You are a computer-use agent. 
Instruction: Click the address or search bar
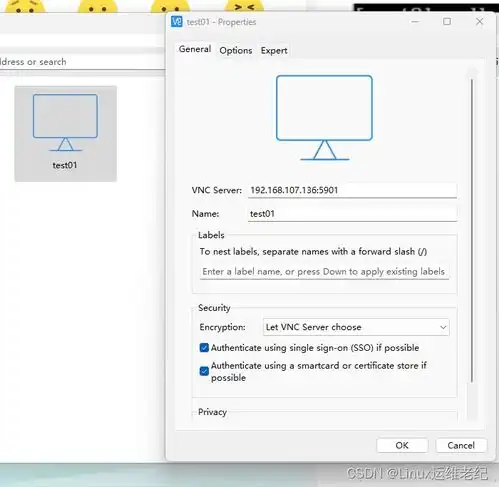[x=82, y=62]
